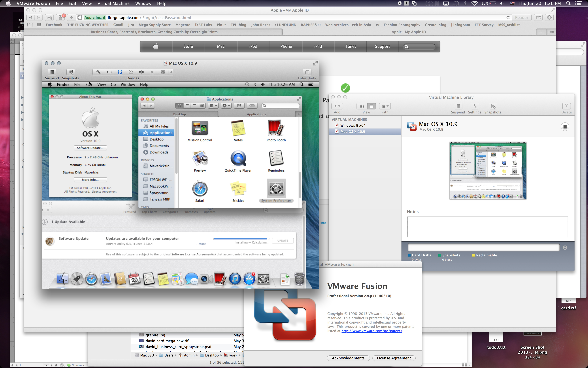
Task: Click Wi-Fi icon in host menu bar
Action: pos(474,3)
